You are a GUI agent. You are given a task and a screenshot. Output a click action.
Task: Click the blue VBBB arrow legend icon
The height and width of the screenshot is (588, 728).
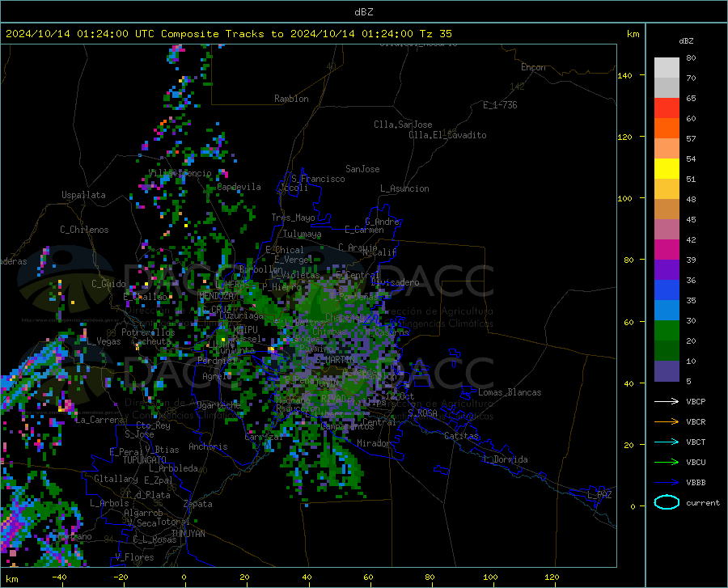click(667, 483)
